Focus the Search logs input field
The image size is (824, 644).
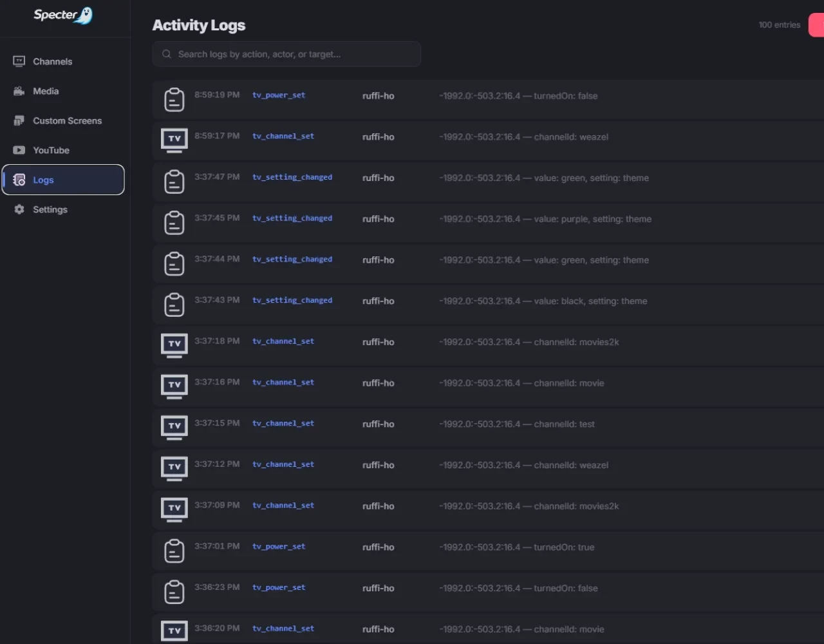pos(286,54)
